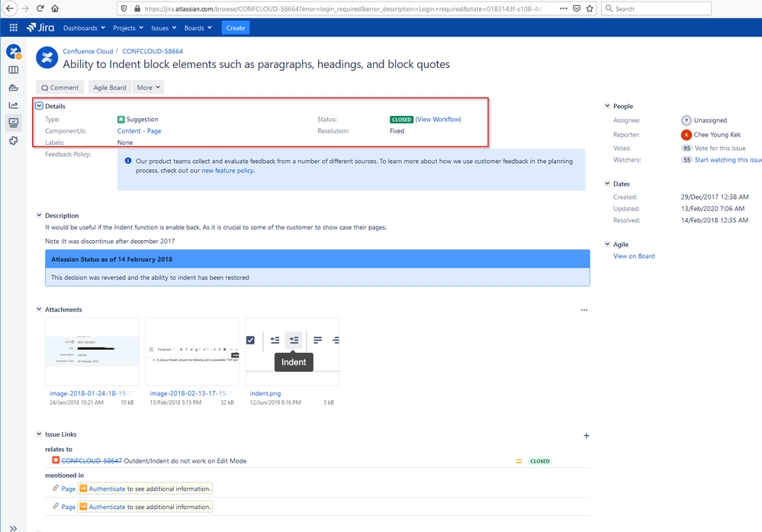This screenshot has width=762, height=532.
Task: Click the CLOSED status lozenge in Details
Action: (401, 120)
